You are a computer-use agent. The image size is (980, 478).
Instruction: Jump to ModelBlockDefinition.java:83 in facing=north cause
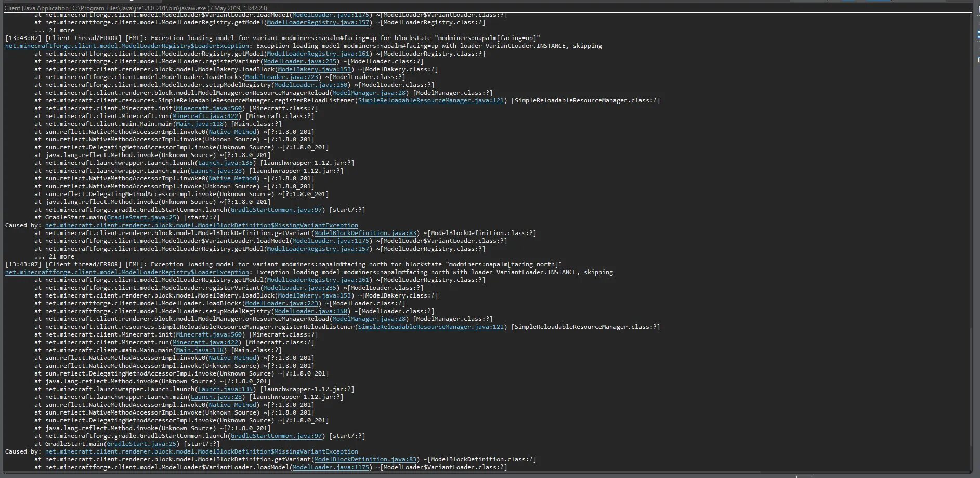tap(365, 459)
